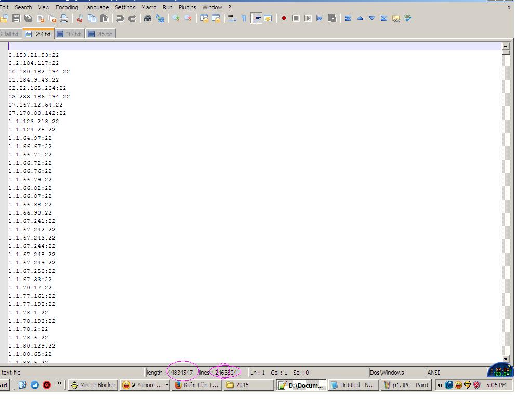Expand quick launch overflow chevron

59,383
